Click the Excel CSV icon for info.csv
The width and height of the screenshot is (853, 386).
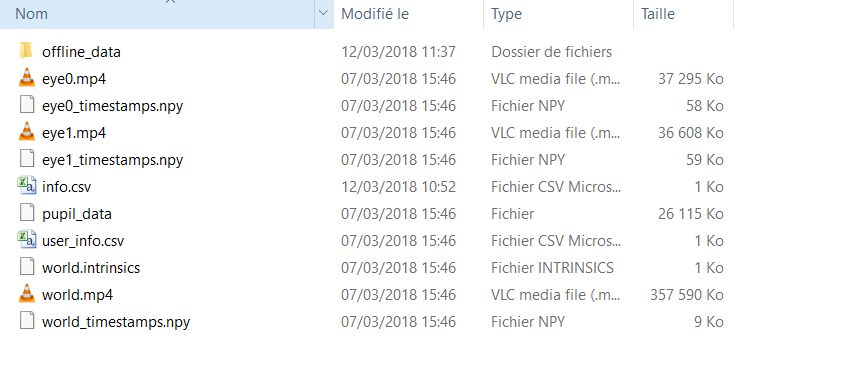pyautogui.click(x=26, y=186)
